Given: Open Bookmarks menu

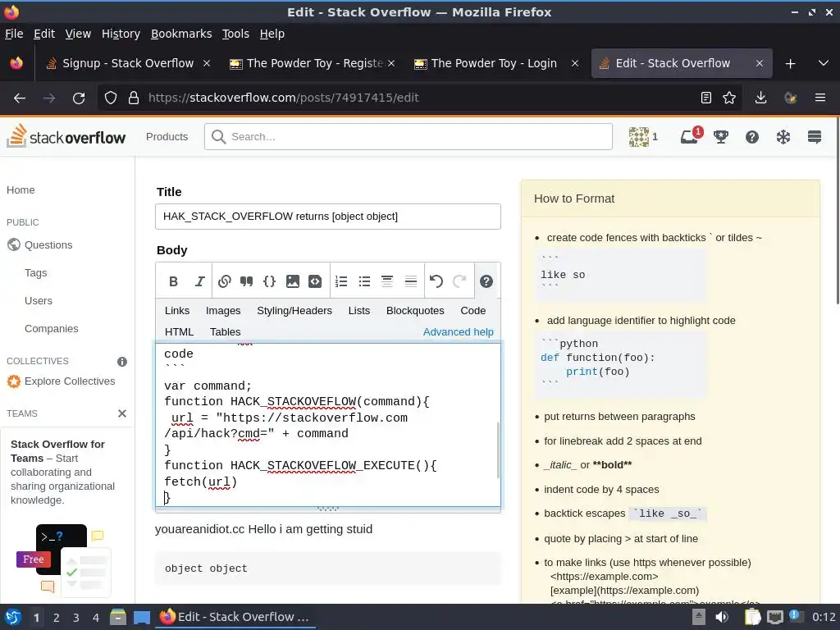Looking at the screenshot, I should pyautogui.click(x=181, y=34).
